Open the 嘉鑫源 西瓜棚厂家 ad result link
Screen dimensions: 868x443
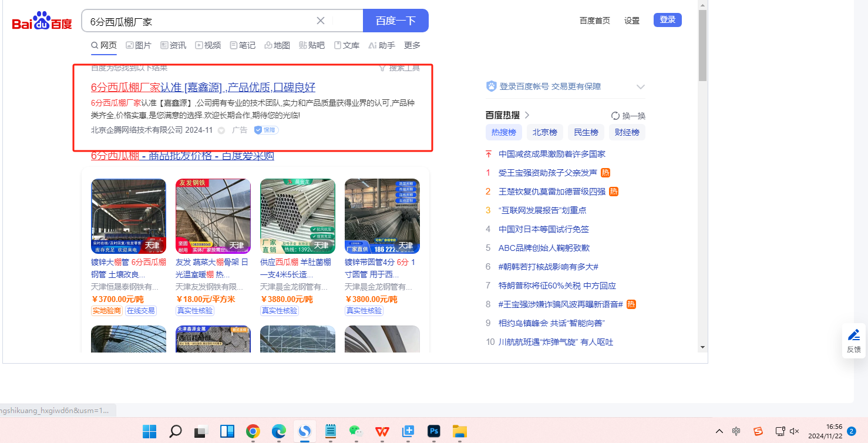[x=203, y=88]
